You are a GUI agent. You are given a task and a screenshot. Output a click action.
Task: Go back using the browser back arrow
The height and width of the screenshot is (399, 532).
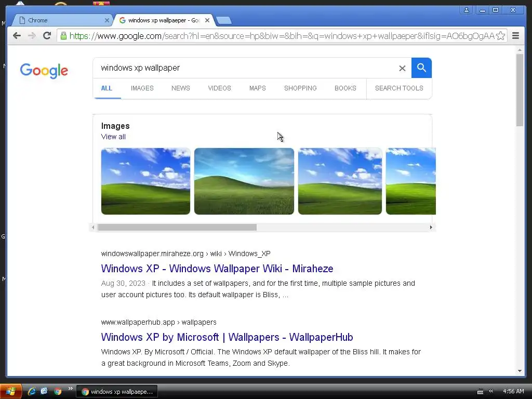click(x=17, y=36)
